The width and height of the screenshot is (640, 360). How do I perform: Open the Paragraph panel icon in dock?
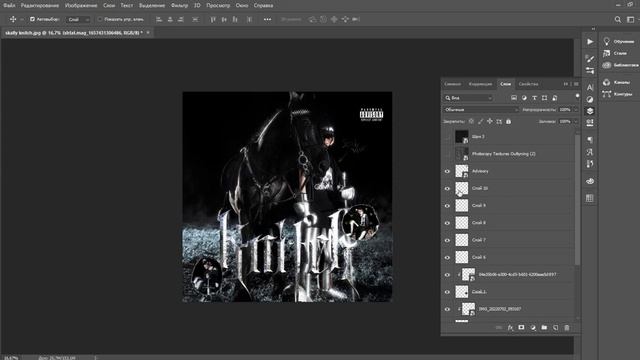590,140
